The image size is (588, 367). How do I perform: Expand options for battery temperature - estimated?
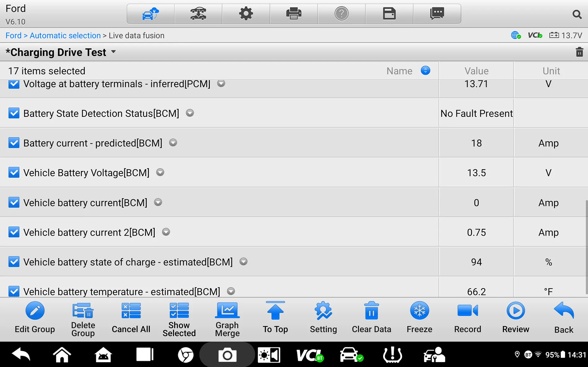pos(231,291)
